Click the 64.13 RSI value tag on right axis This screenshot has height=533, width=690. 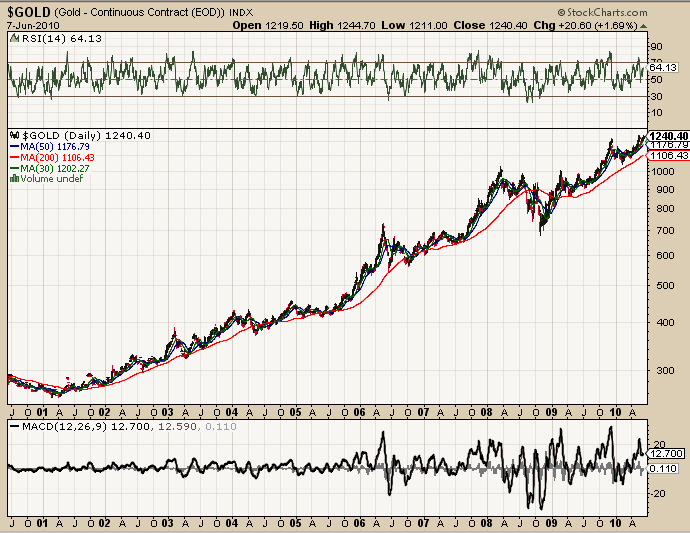pyautogui.click(x=663, y=67)
